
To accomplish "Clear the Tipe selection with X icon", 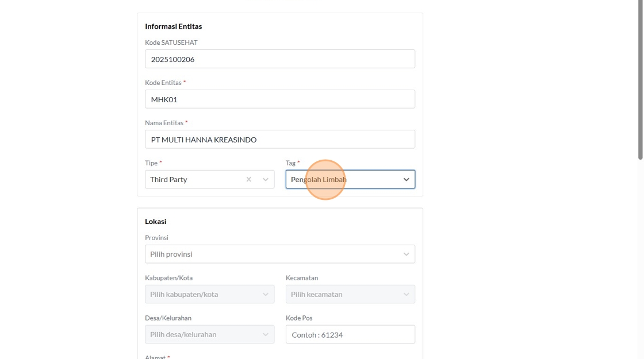I will coord(248,179).
